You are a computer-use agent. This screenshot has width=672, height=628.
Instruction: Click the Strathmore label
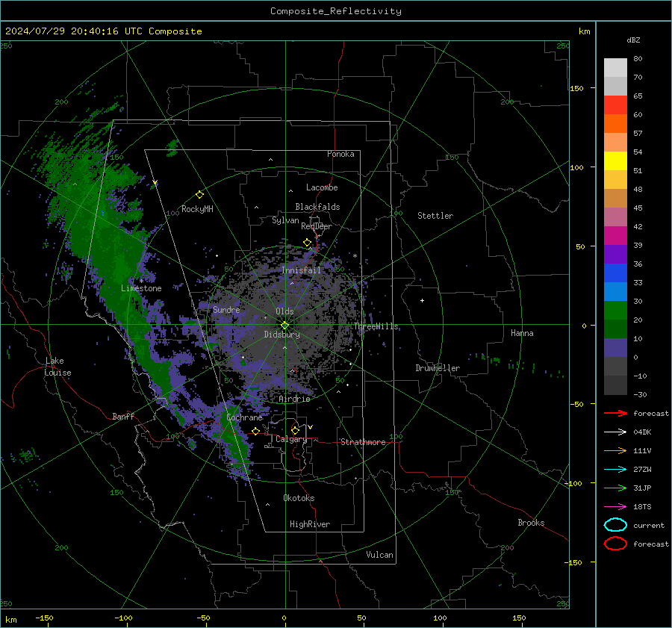pos(363,442)
